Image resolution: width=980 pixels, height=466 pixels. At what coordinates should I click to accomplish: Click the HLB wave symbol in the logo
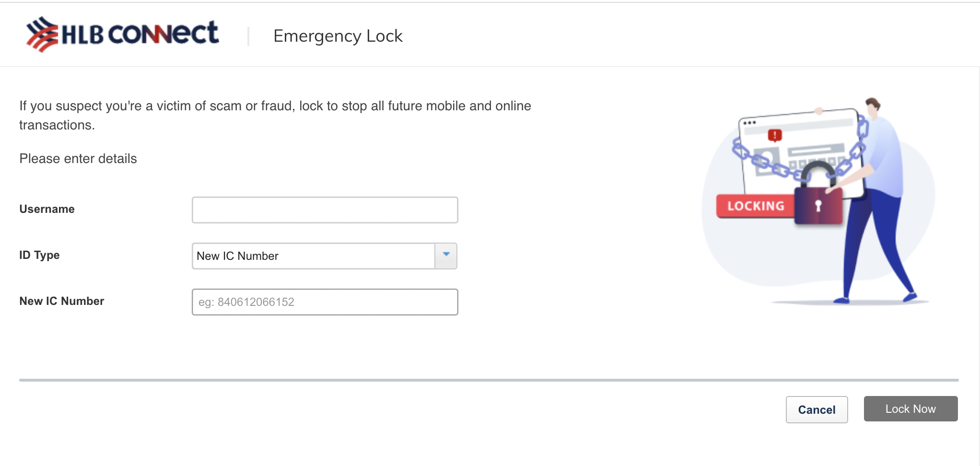click(x=41, y=33)
